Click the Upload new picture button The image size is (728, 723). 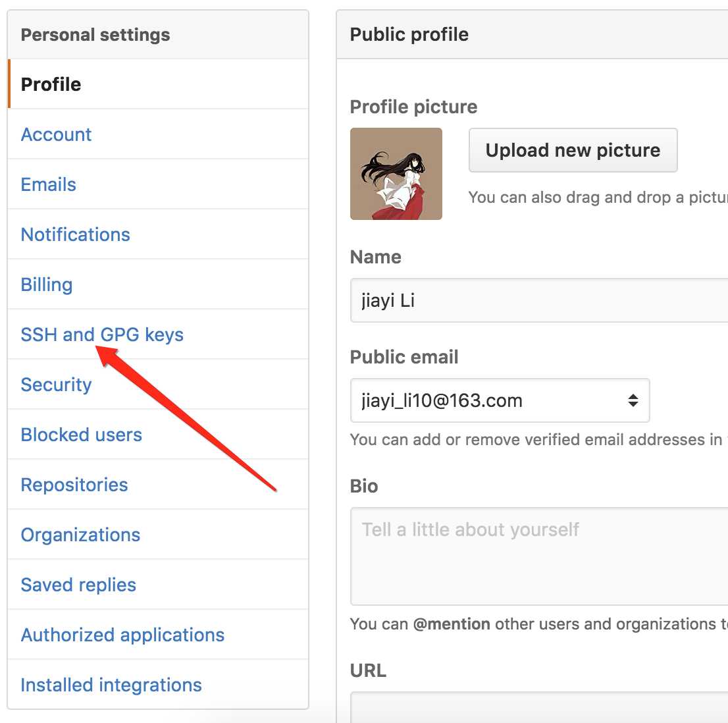coord(573,150)
